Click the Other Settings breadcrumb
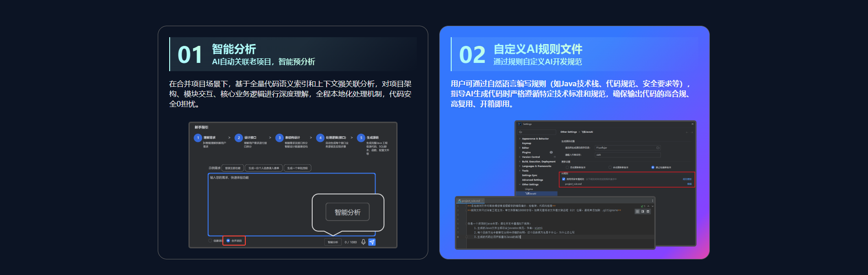The width and height of the screenshot is (868, 275). coord(569,132)
